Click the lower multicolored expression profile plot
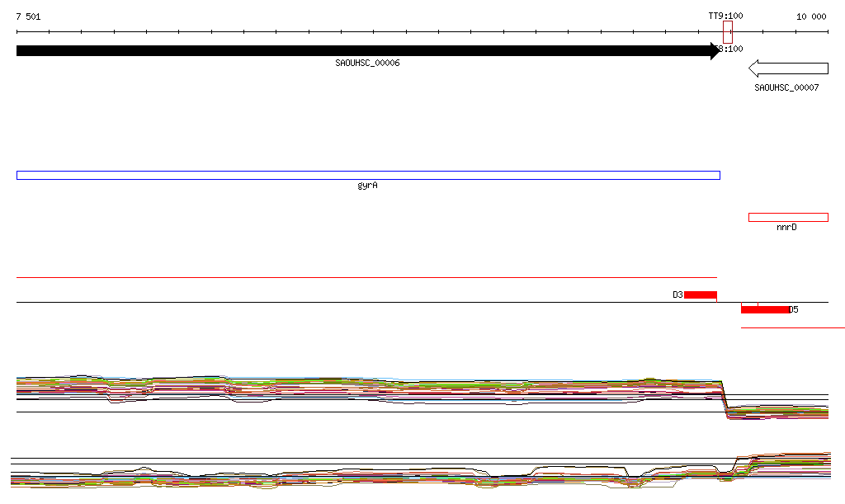This screenshot has height=504, width=845. [x=413, y=476]
